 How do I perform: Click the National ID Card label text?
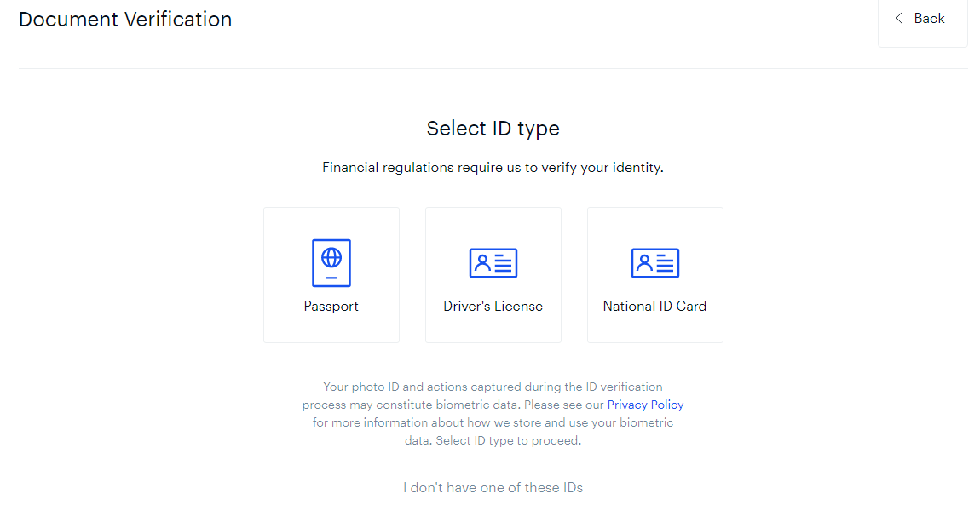click(654, 306)
